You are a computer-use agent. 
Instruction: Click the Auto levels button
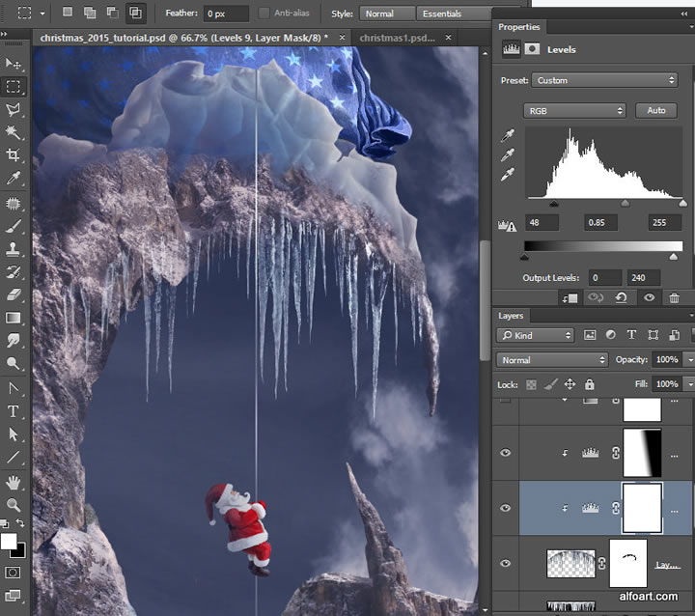(655, 111)
